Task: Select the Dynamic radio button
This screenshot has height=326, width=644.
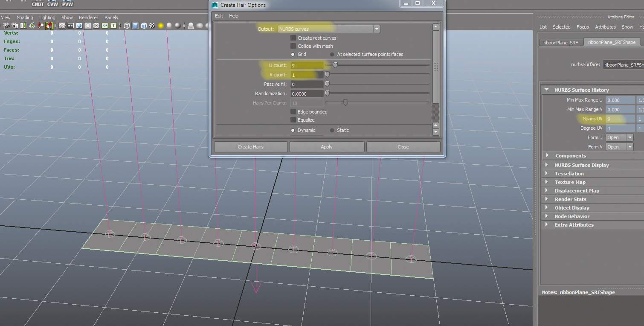Action: pyautogui.click(x=293, y=130)
